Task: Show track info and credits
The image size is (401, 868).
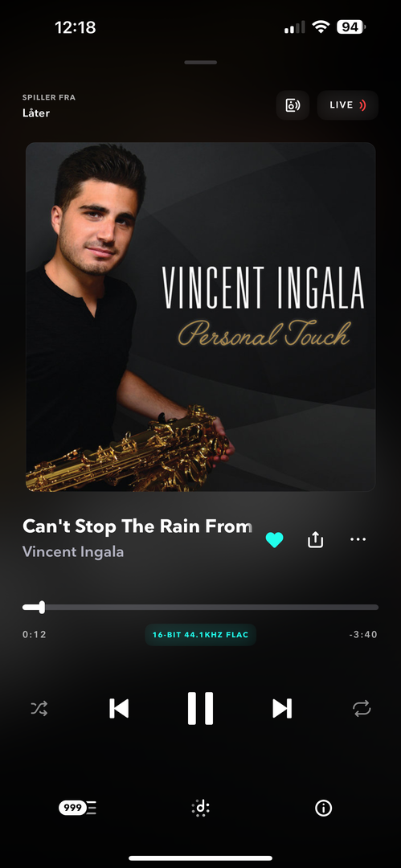Action: (324, 809)
